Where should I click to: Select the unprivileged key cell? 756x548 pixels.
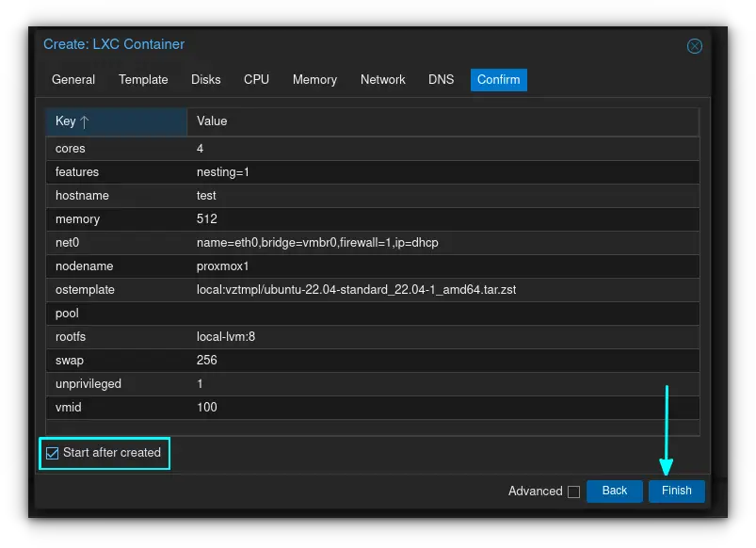[x=116, y=384]
